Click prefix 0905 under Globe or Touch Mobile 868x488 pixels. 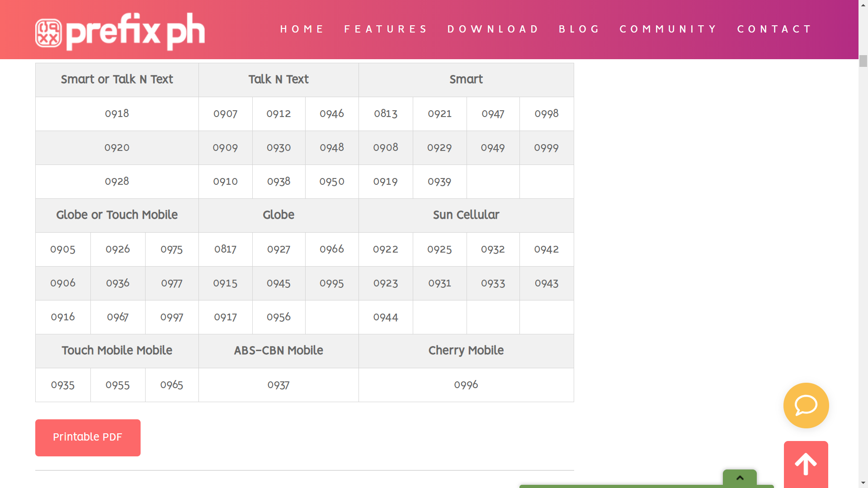click(x=63, y=249)
